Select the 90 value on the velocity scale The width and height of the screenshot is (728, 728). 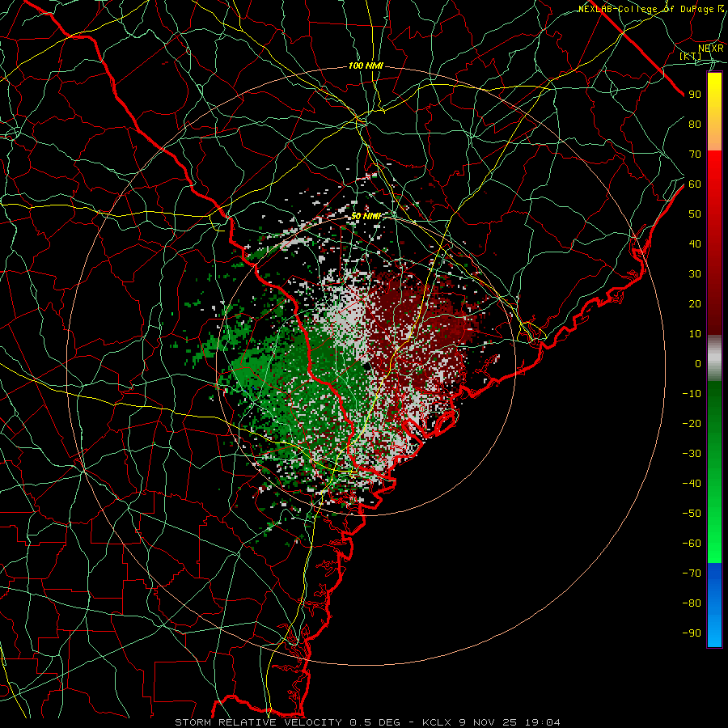coord(695,95)
